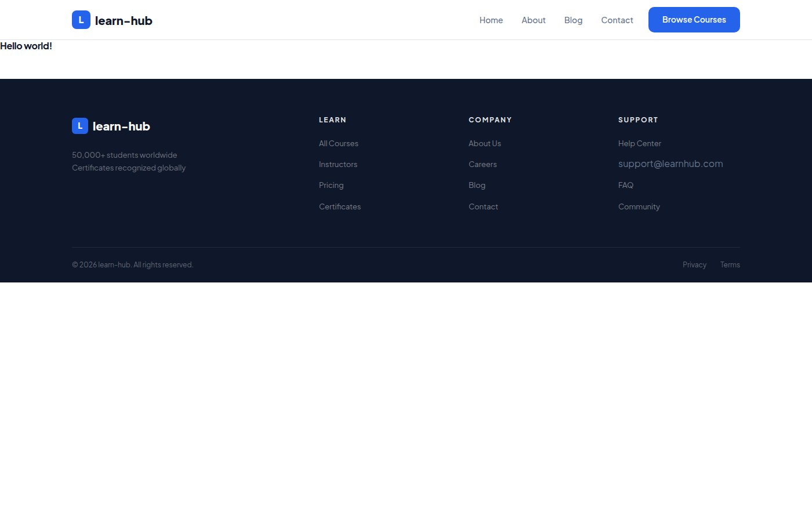Image resolution: width=812 pixels, height=522 pixels.
Task: Click the LEARN column heading
Action: point(332,120)
